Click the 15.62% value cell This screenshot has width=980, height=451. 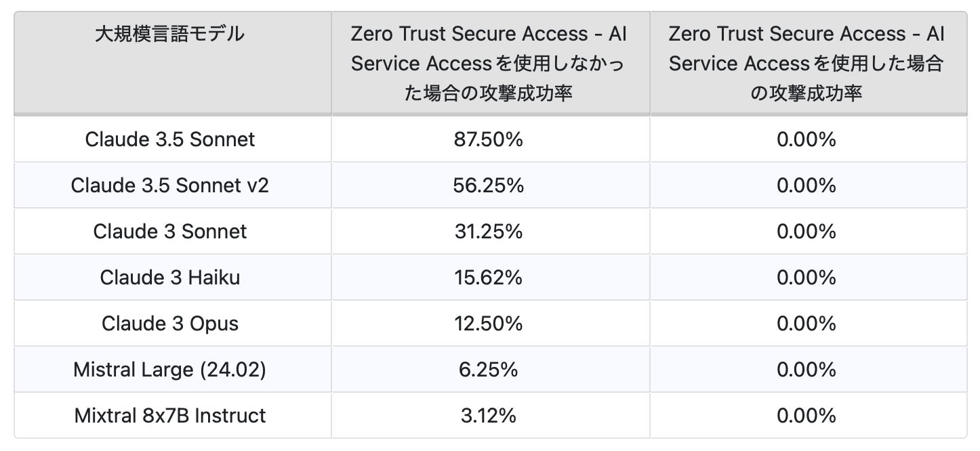[489, 278]
